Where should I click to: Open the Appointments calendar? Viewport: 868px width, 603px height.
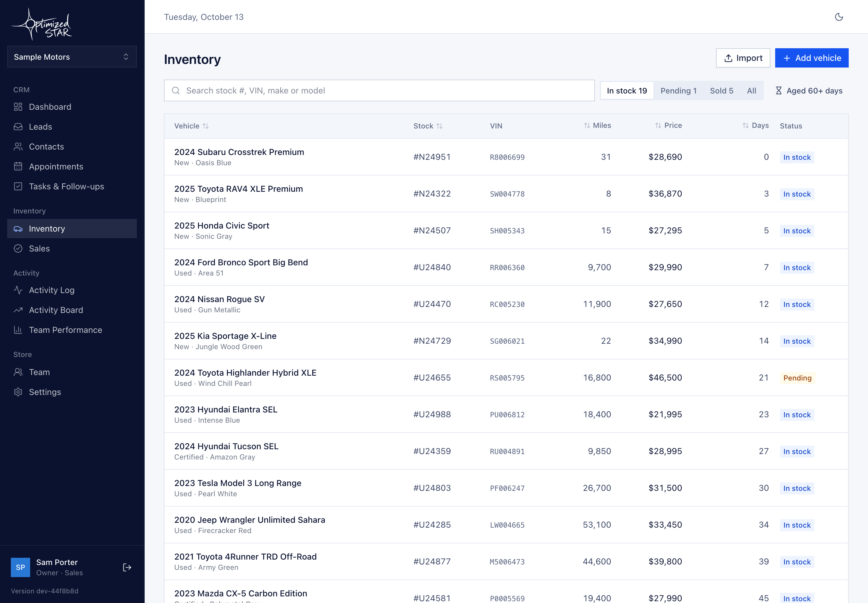[x=72, y=166]
